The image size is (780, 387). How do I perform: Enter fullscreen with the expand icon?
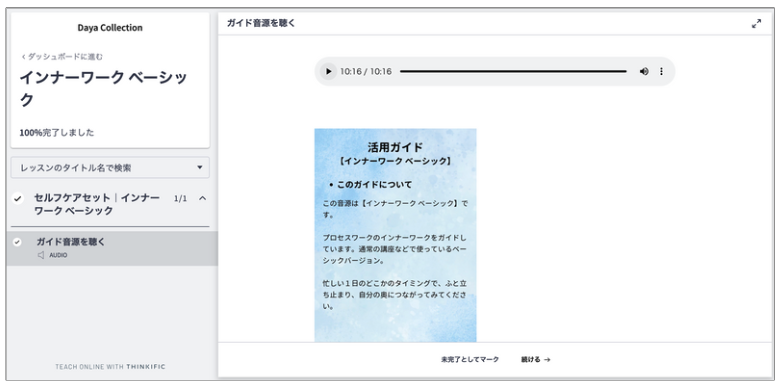pyautogui.click(x=756, y=23)
